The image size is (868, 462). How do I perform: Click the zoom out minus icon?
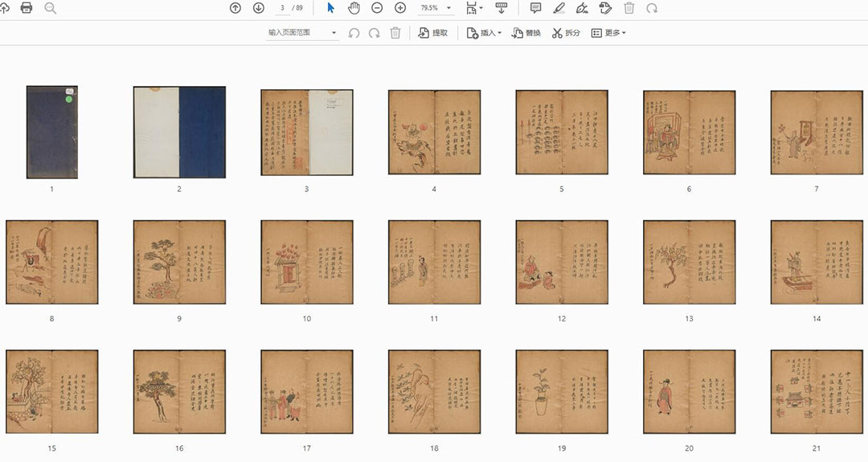tap(377, 8)
